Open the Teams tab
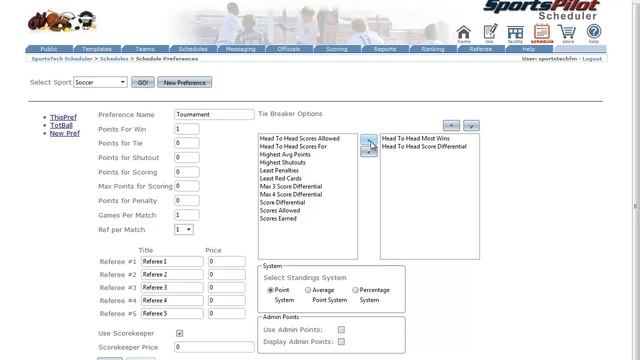The image size is (640, 360). coord(145,49)
